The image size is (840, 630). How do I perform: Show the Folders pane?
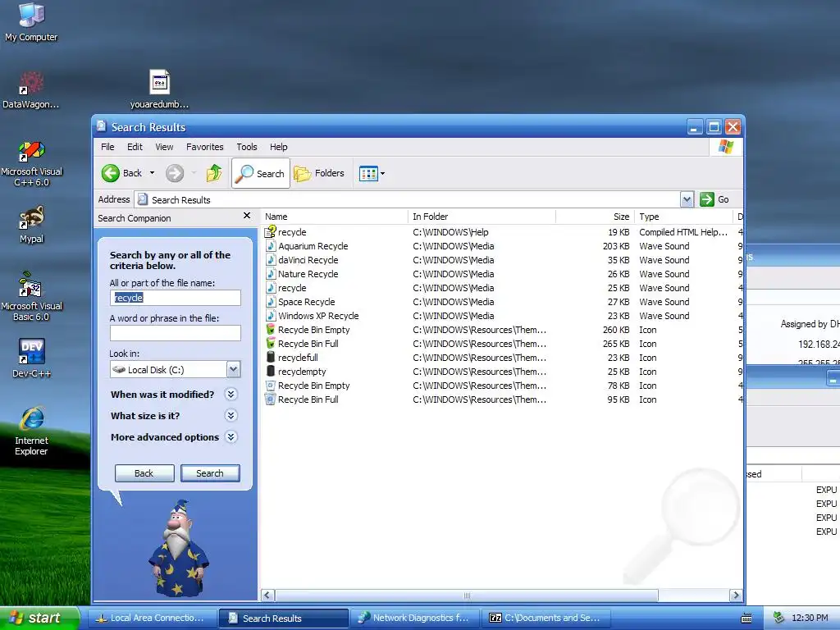[x=319, y=173]
